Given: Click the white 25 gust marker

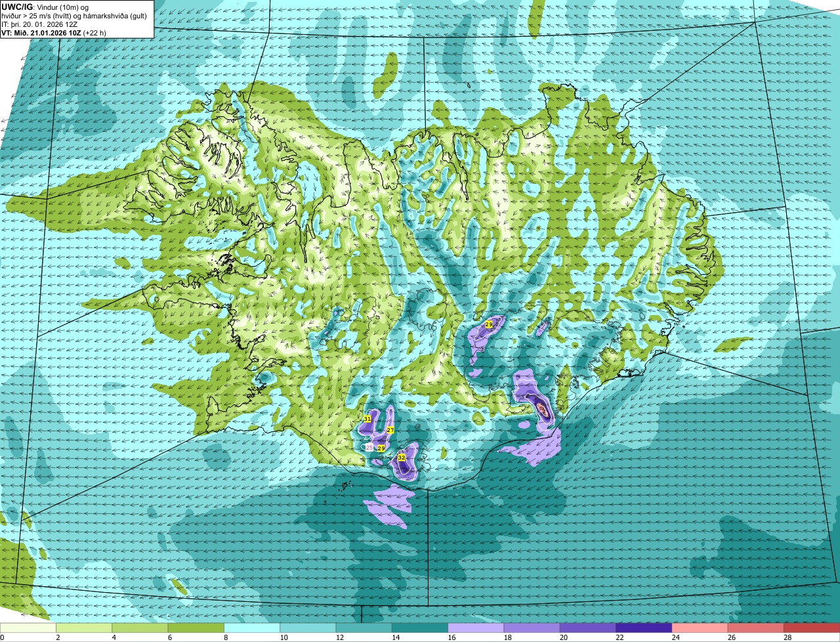Looking at the screenshot, I should pyautogui.click(x=369, y=447).
